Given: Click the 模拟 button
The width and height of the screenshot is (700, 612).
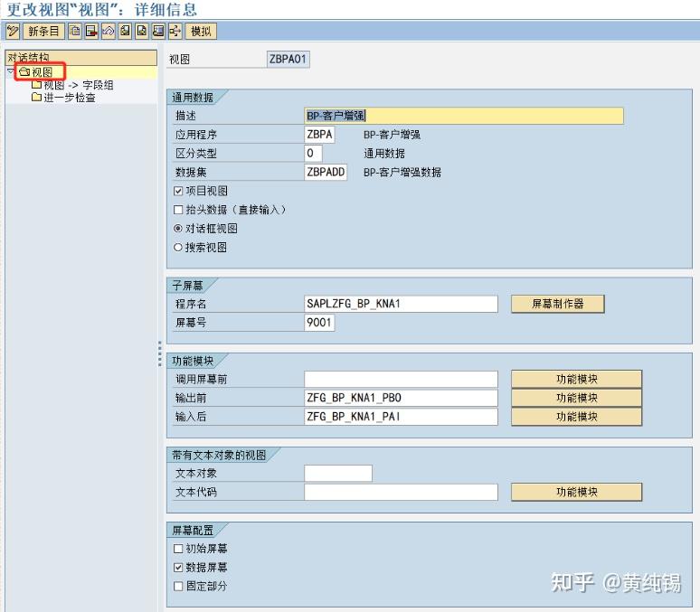Looking at the screenshot, I should click(x=201, y=32).
